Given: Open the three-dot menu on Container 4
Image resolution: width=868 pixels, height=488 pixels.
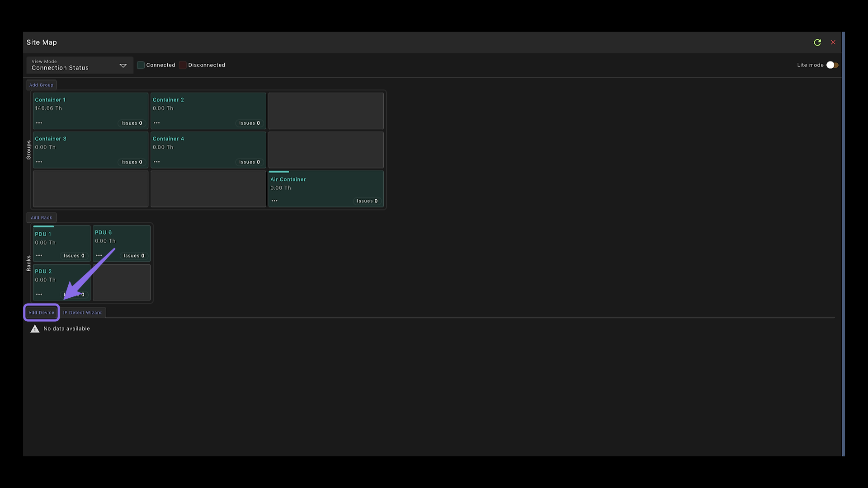Looking at the screenshot, I should click(x=157, y=162).
